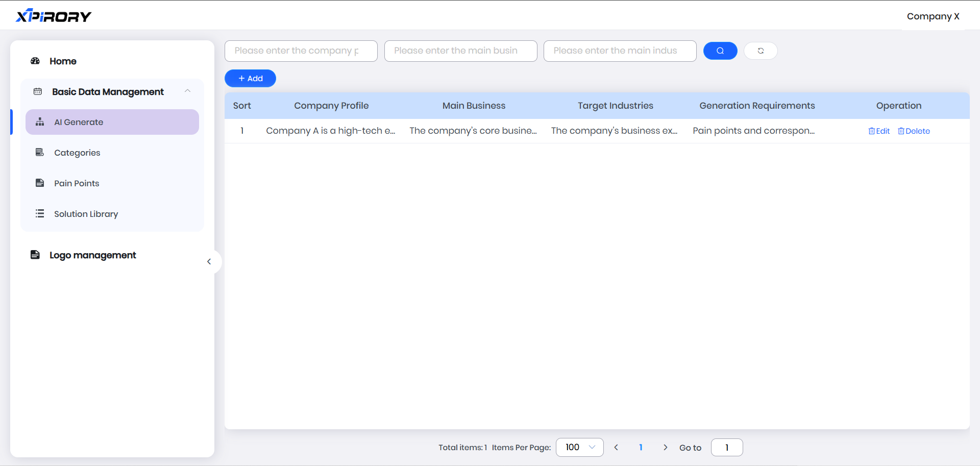Go to the previous page arrow
The image size is (980, 466).
pos(616,448)
